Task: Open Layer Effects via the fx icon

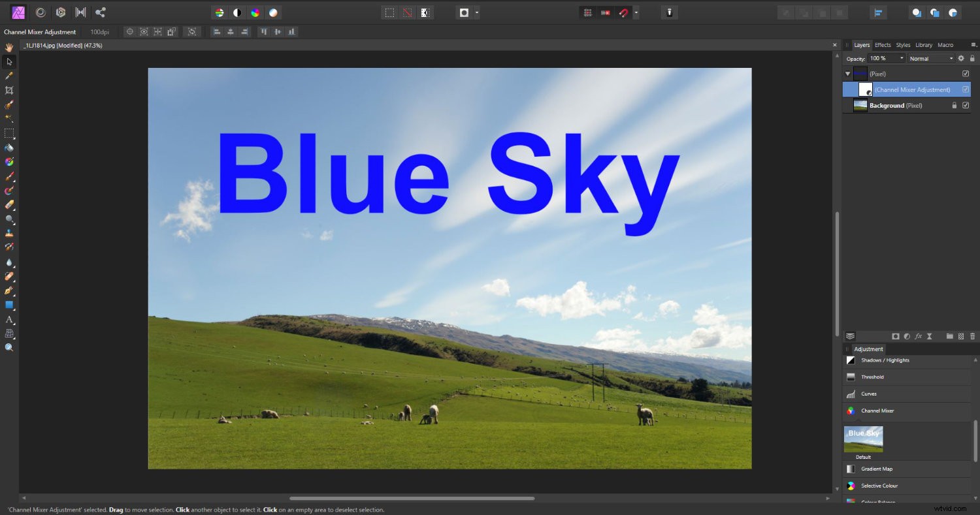Action: pos(918,336)
